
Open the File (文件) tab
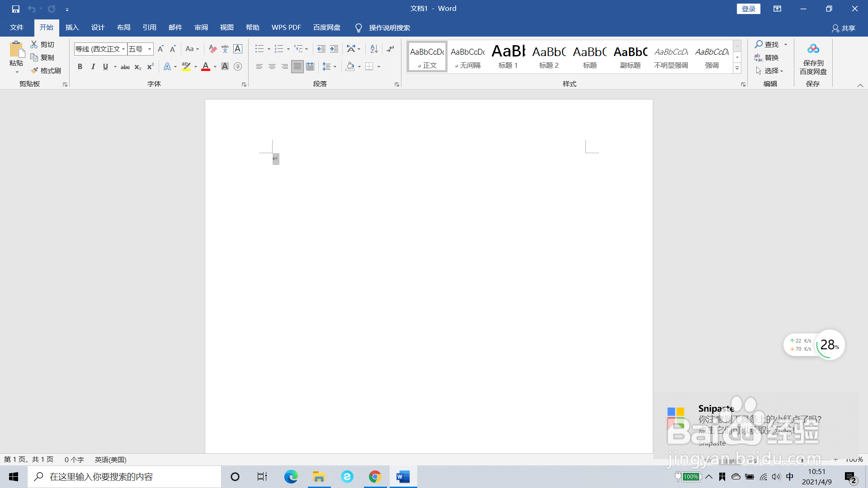tap(17, 28)
